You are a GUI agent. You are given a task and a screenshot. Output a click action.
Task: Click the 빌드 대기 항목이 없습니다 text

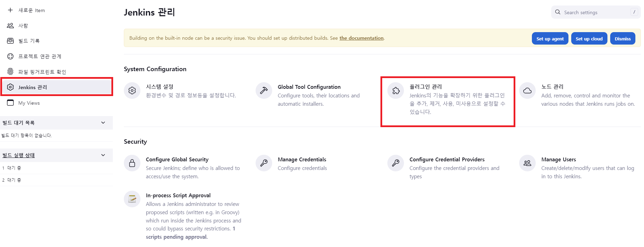(27, 135)
